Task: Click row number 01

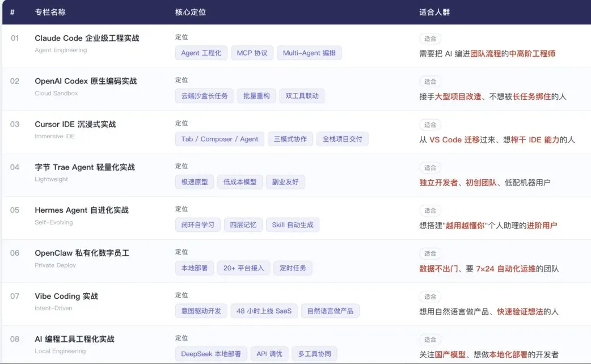Action: tap(15, 38)
